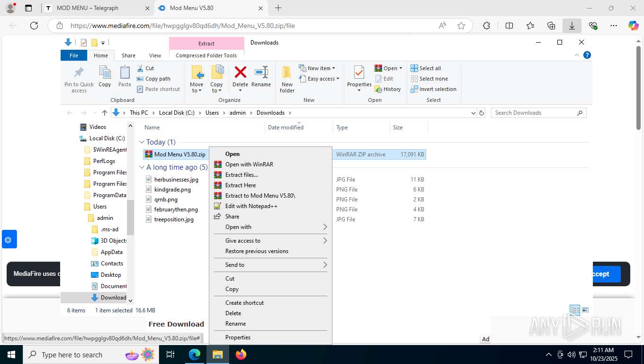This screenshot has height=364, width=644.
Task: Open the ribbon Open dropdown arrow
Action: 401,68
